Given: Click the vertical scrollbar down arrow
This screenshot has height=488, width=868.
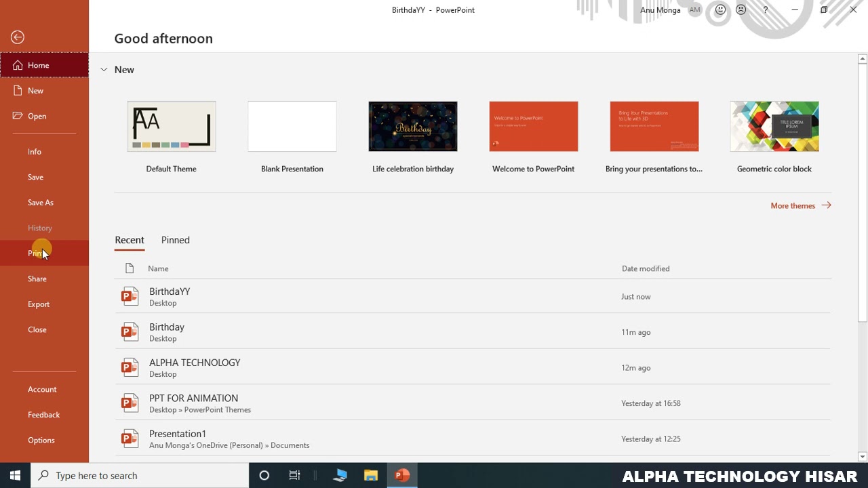Looking at the screenshot, I should (x=863, y=457).
